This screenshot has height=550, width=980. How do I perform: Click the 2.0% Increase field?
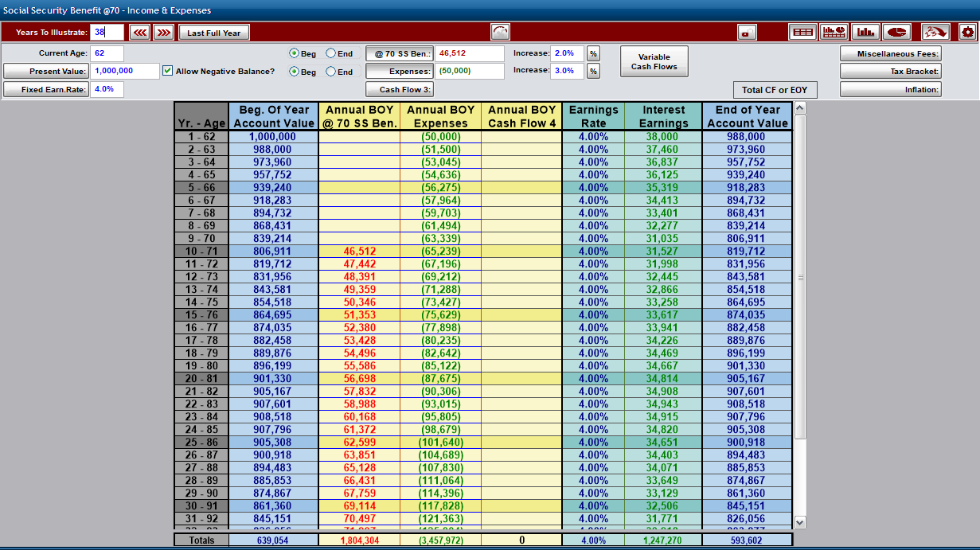pyautogui.click(x=567, y=53)
